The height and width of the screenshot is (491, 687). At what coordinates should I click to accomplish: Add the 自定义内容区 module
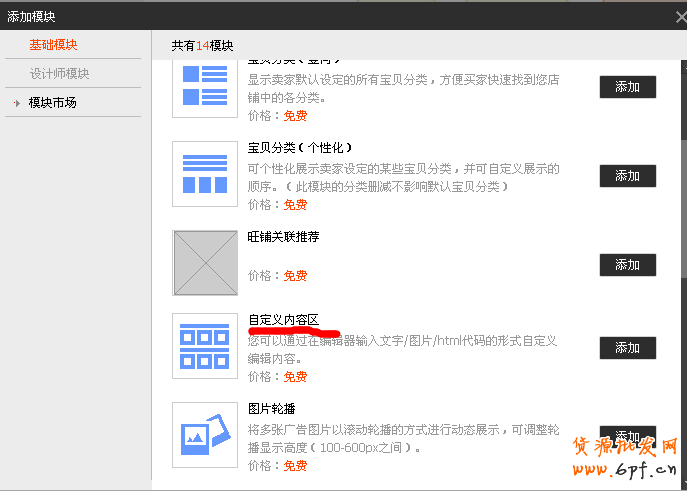[627, 348]
